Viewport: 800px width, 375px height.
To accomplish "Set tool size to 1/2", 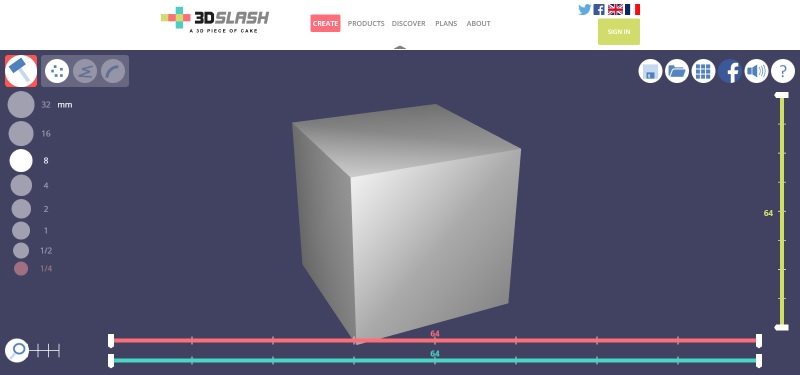I will coord(21,251).
